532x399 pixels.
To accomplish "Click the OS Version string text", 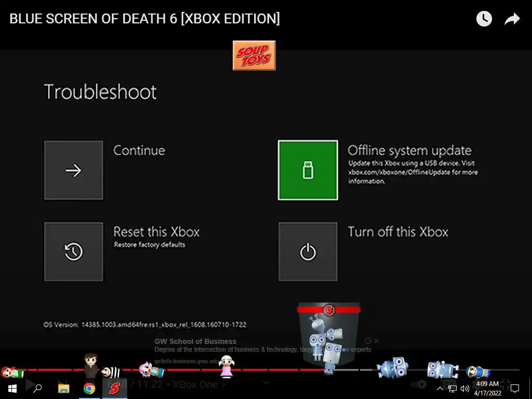I will (x=145, y=325).
